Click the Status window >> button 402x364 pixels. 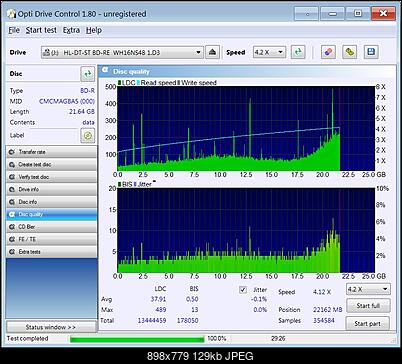coord(51,327)
